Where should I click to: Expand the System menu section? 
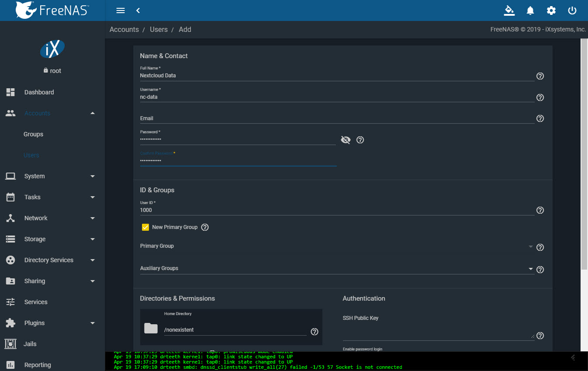[x=92, y=176]
